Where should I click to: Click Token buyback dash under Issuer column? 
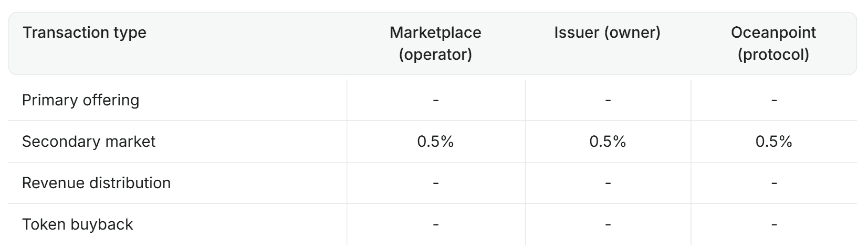click(x=608, y=224)
